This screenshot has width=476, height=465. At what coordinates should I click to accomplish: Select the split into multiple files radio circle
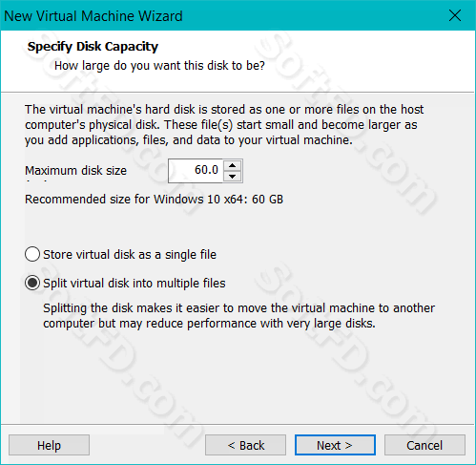pos(32,283)
